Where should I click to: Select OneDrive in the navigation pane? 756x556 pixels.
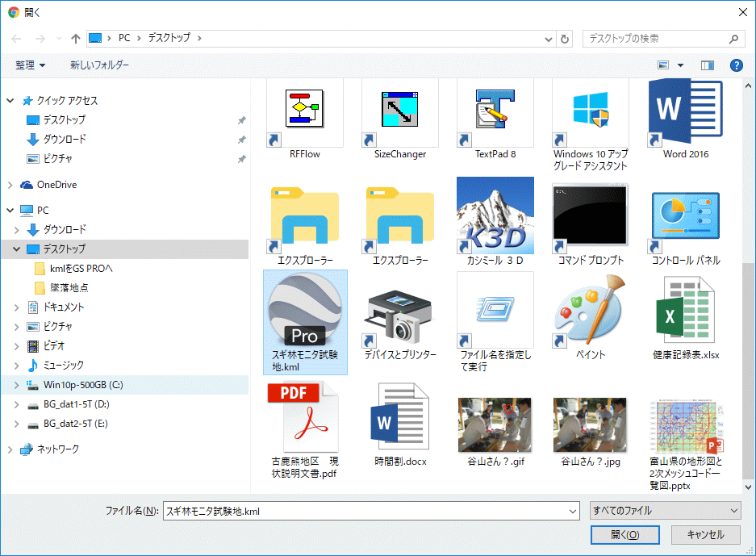point(56,185)
